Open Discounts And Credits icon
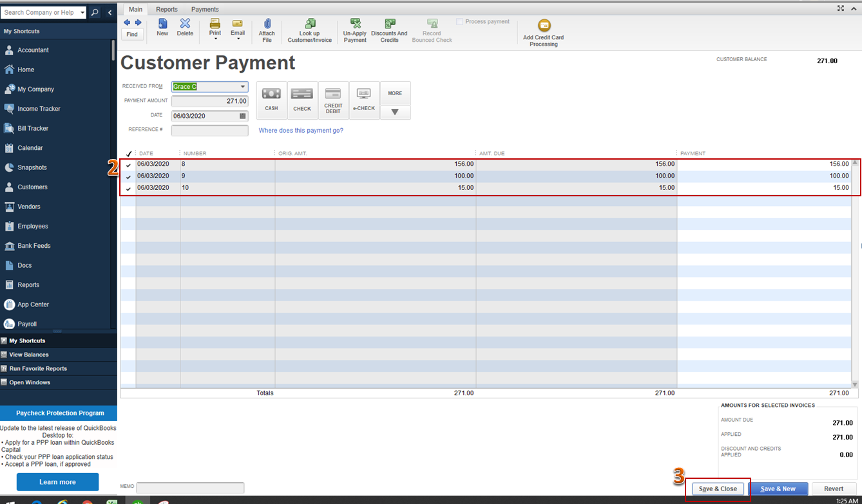Image resolution: width=862 pixels, height=504 pixels. pos(389,24)
